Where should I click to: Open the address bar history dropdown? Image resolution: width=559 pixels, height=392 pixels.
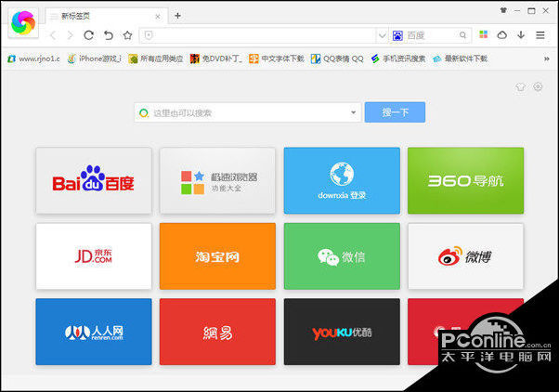(x=383, y=35)
